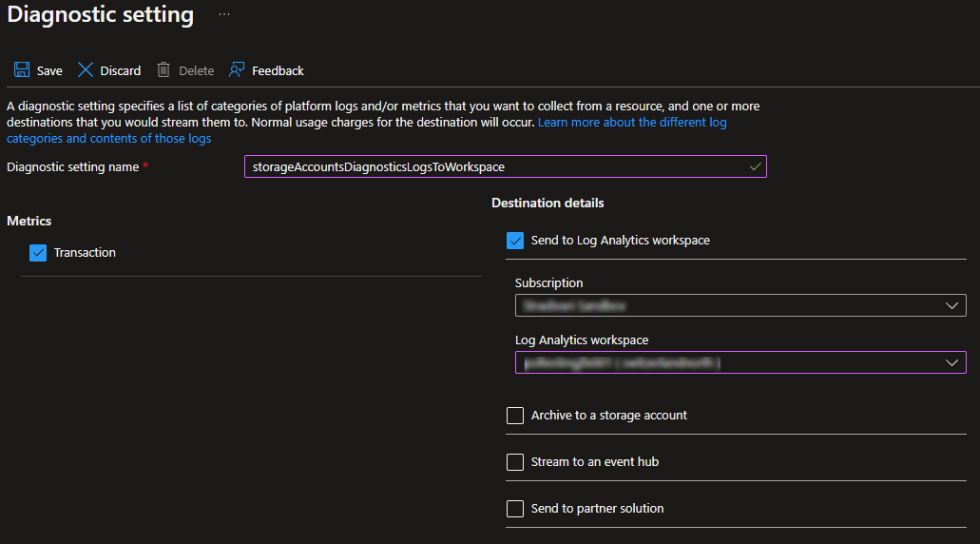
Task: Click the Delete toolbar label
Action: pos(196,71)
